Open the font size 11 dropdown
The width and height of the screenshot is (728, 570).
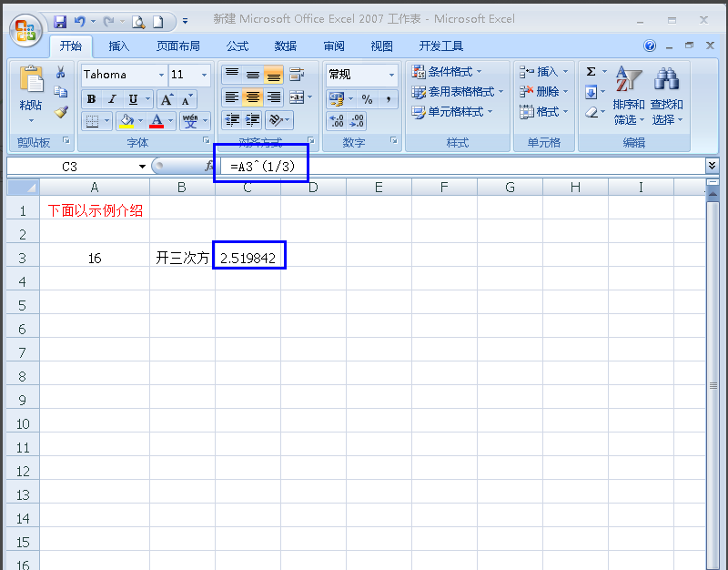pos(204,75)
